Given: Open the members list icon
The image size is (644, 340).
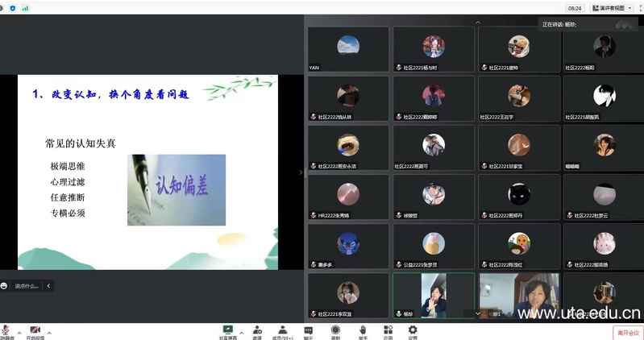Looking at the screenshot, I should point(283,330).
